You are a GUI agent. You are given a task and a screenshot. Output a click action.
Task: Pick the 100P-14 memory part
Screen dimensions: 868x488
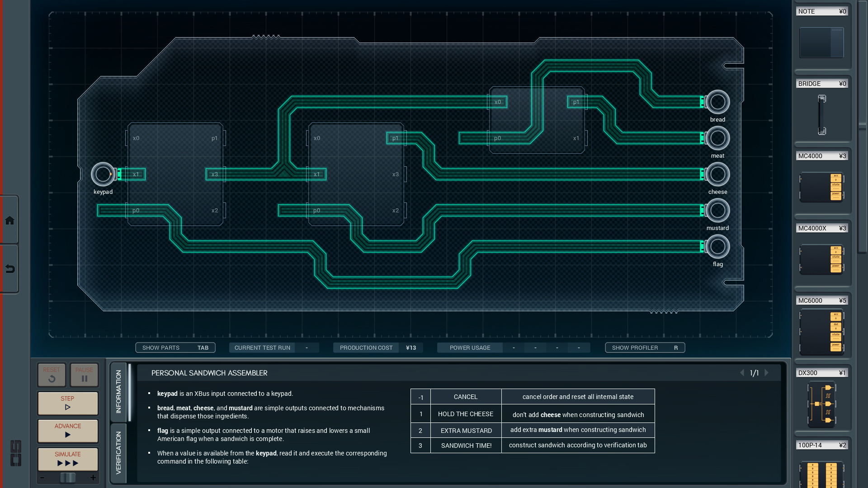821,474
